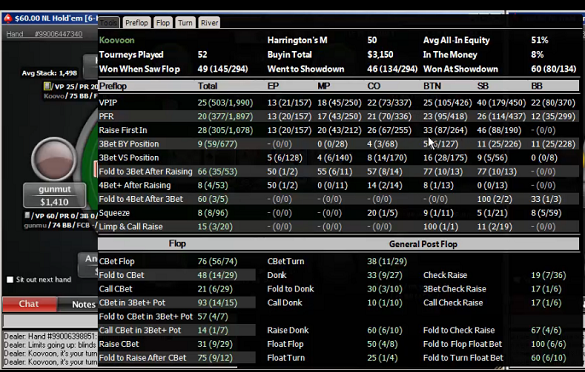This screenshot has width=585, height=372.
Task: Select VPIP SB cell 40 (179/450)
Action: tap(501, 103)
